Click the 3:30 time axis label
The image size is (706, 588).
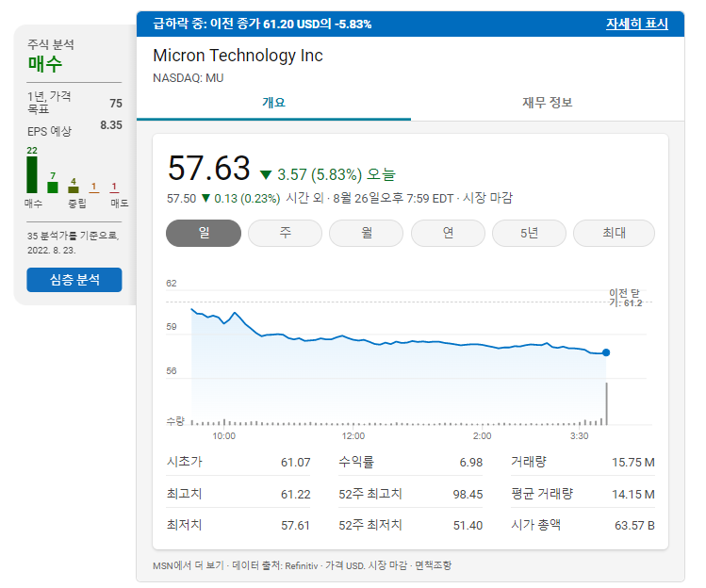pyautogui.click(x=579, y=436)
